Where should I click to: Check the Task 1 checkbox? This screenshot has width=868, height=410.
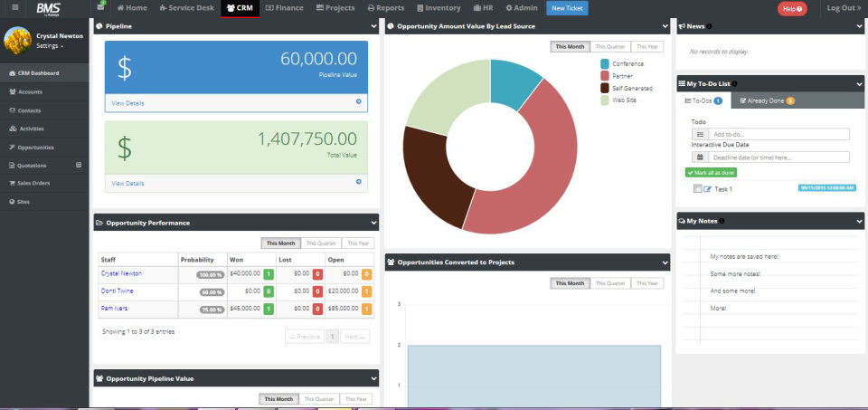click(697, 189)
